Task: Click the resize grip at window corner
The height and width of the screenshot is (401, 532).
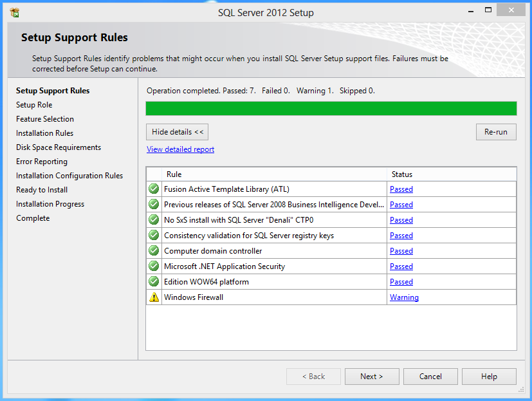Action: 521,390
